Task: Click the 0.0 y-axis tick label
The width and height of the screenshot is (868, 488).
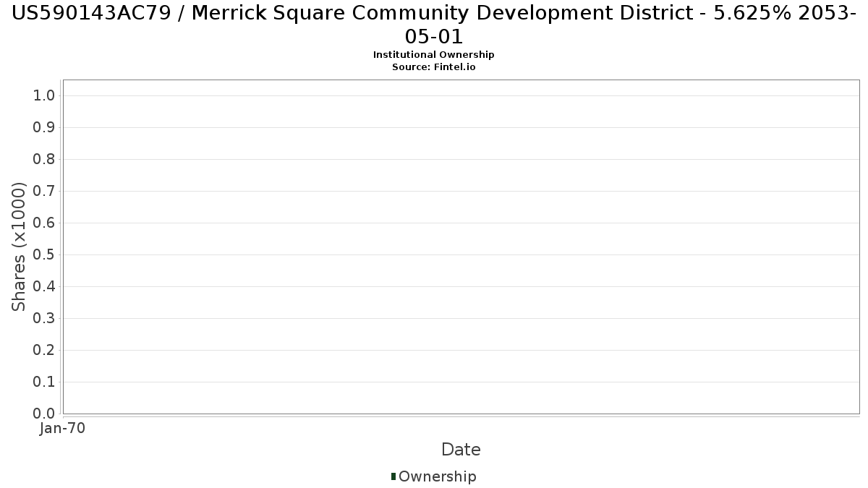Action: click(44, 414)
